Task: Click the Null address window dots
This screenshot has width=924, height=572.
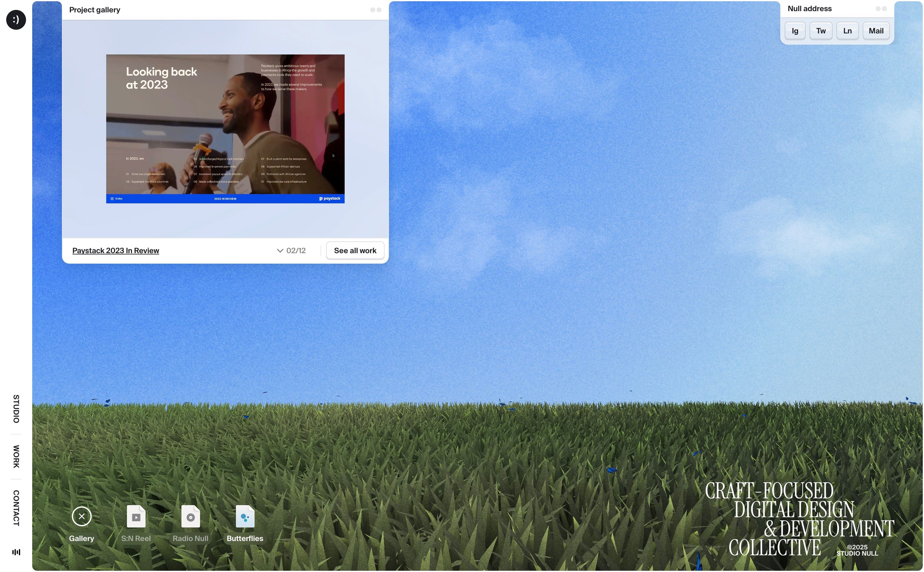Action: tap(881, 9)
